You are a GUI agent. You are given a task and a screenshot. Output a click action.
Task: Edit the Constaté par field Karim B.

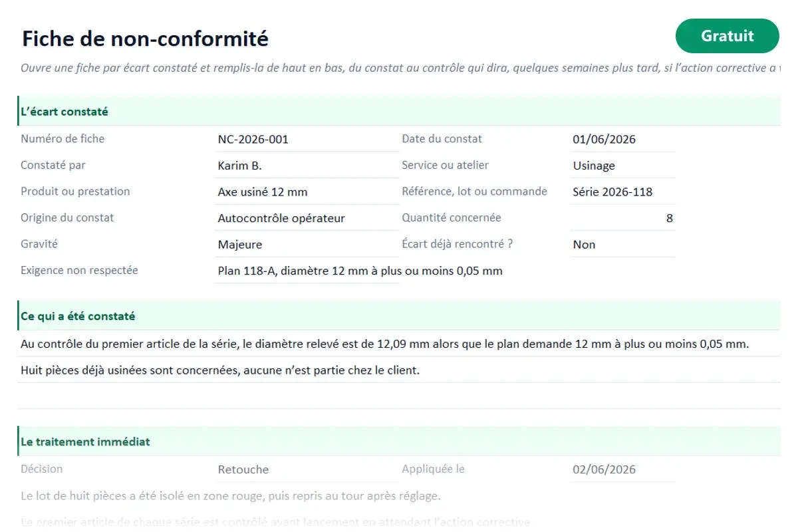tap(307, 166)
